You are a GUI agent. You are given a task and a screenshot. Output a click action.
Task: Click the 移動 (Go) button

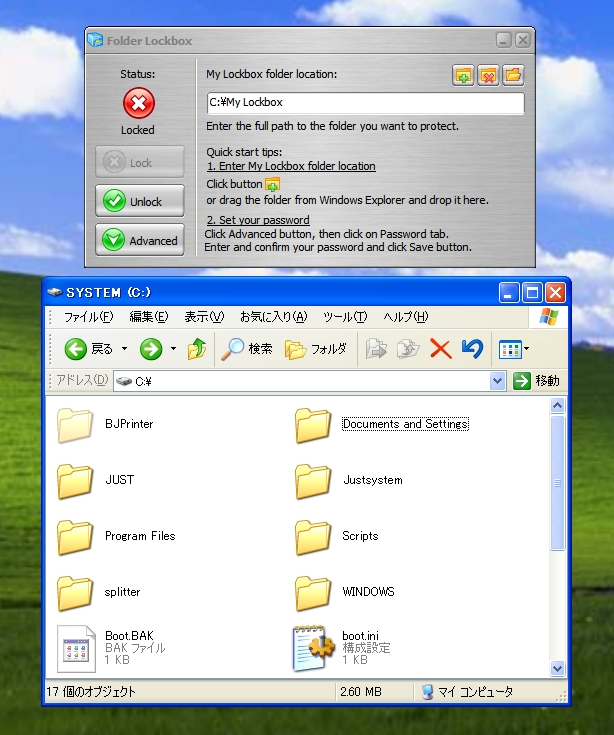[537, 381]
